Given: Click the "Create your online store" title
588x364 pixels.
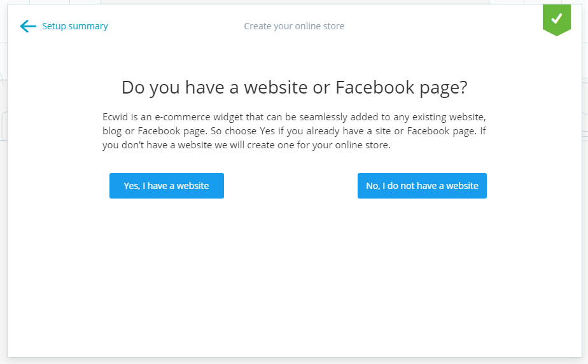Looking at the screenshot, I should 294,26.
